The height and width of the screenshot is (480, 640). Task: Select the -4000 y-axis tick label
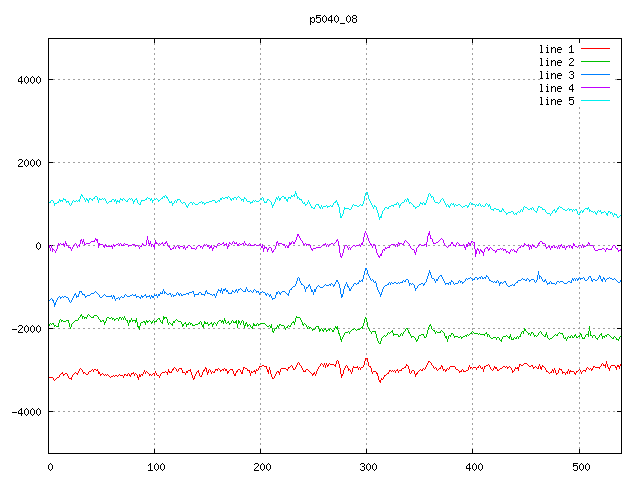coord(24,412)
